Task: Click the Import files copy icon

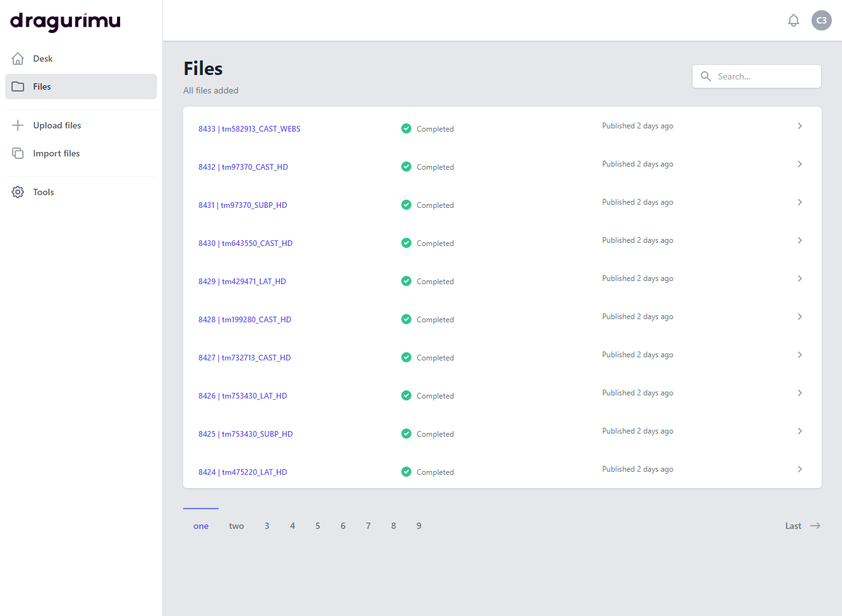Action: pyautogui.click(x=18, y=153)
